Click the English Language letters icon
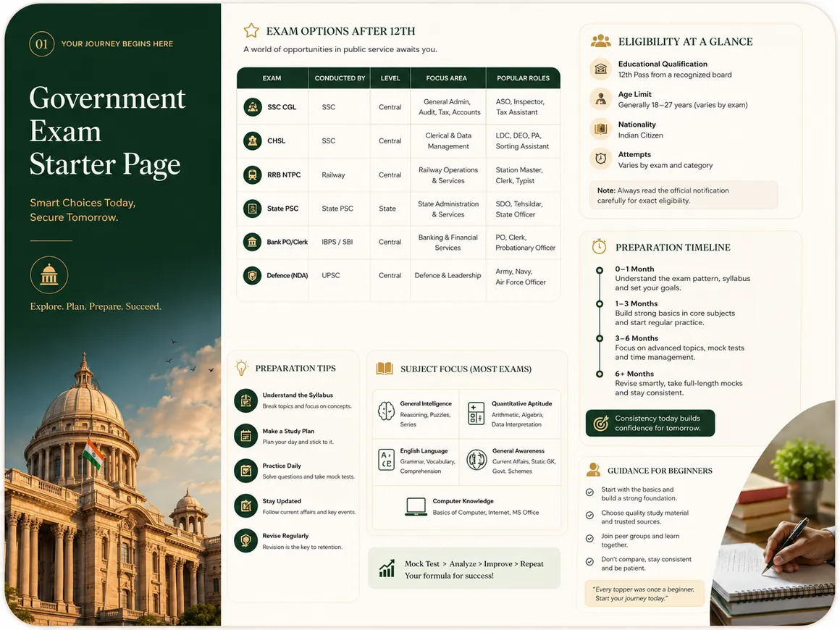 tap(386, 460)
